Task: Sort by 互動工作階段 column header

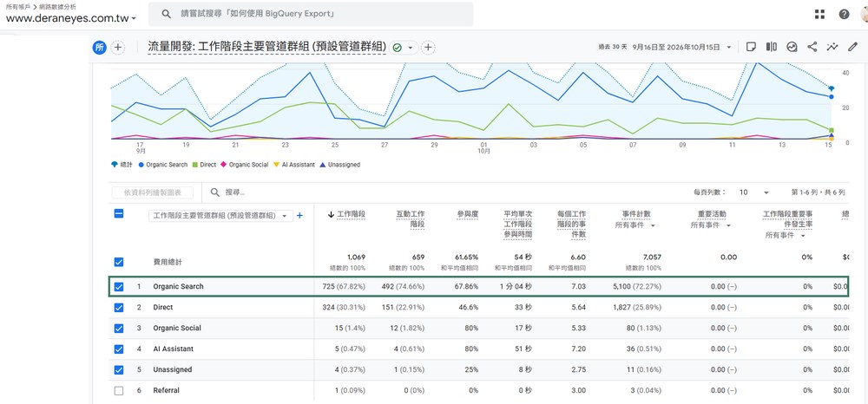Action: 411,218
